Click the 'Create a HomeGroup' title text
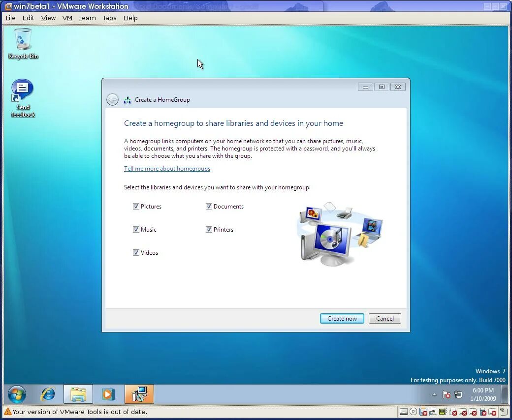This screenshot has height=420, width=512. [162, 100]
